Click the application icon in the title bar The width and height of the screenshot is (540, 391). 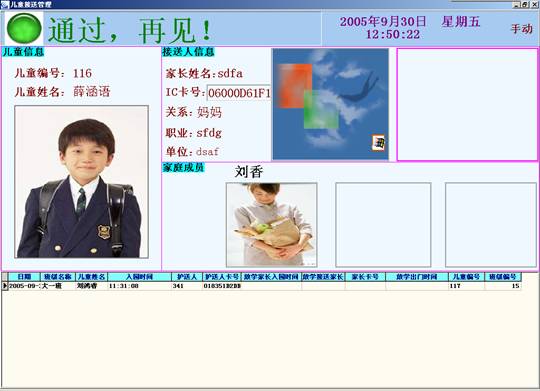[4, 4]
